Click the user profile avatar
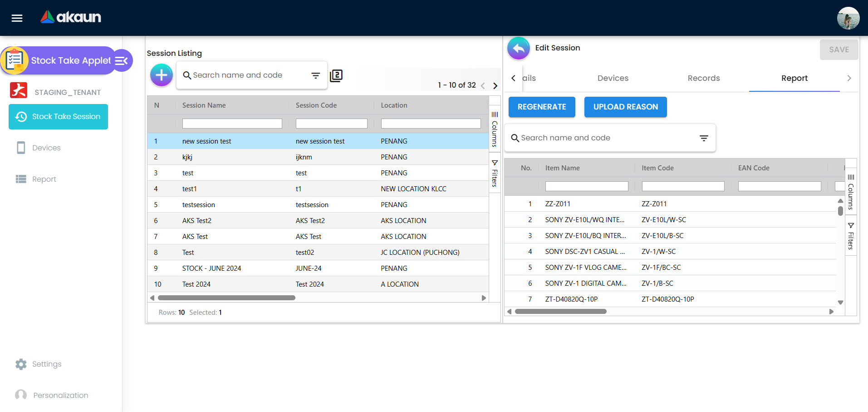This screenshot has height=412, width=868. 848,18
